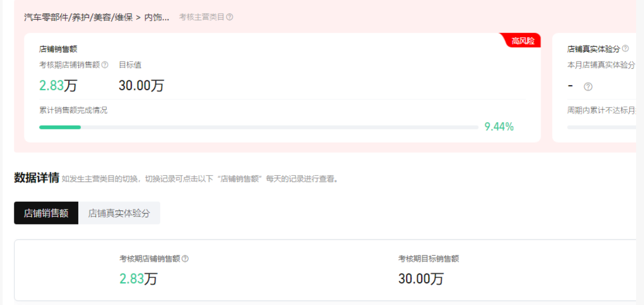Image resolution: width=644 pixels, height=305 pixels.
Task: Switch to the 店铺真实体验分 tab
Action: point(119,213)
